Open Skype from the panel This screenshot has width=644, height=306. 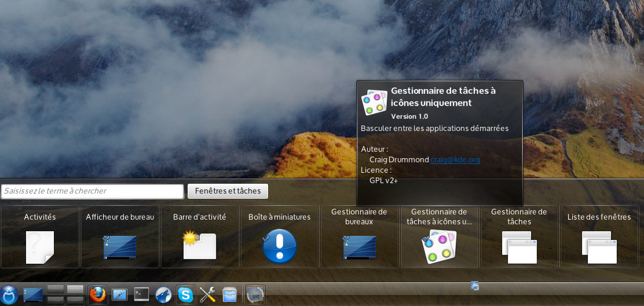coord(185,295)
